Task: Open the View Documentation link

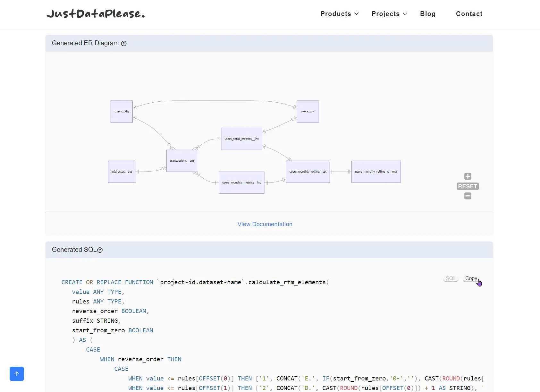Action: 265,224
